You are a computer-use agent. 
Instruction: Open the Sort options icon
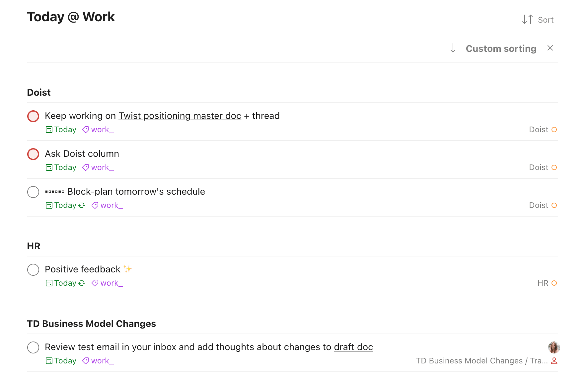tap(528, 20)
